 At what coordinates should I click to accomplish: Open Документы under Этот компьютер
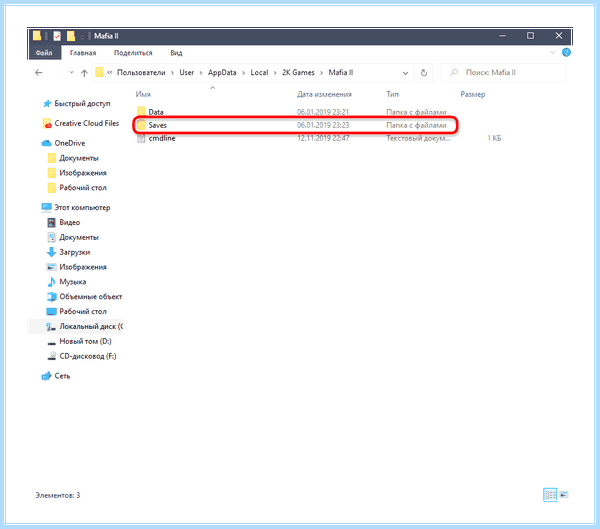tap(79, 237)
